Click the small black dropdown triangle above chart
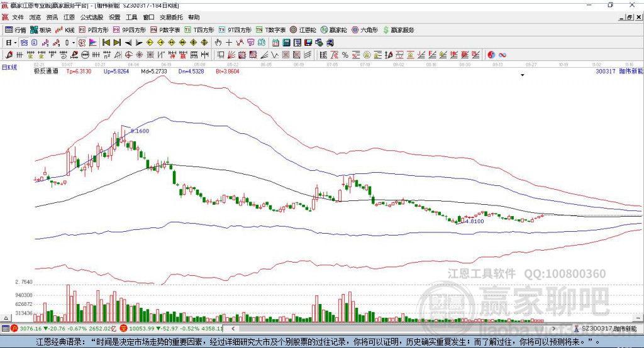 (x=523, y=75)
